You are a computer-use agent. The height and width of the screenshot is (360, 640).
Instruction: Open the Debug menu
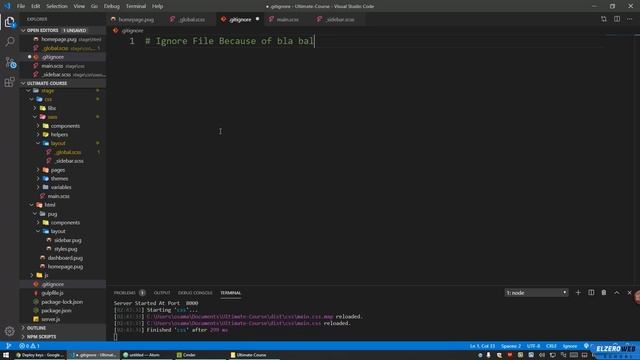[x=111, y=6]
